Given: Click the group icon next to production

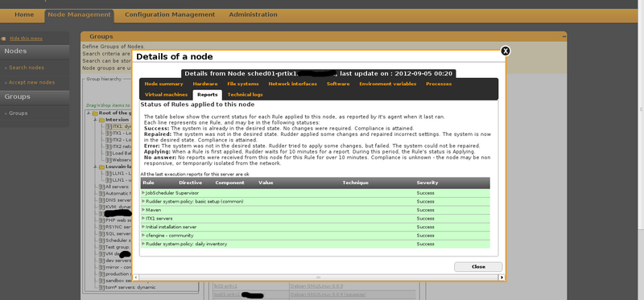Looking at the screenshot, I should [102, 273].
